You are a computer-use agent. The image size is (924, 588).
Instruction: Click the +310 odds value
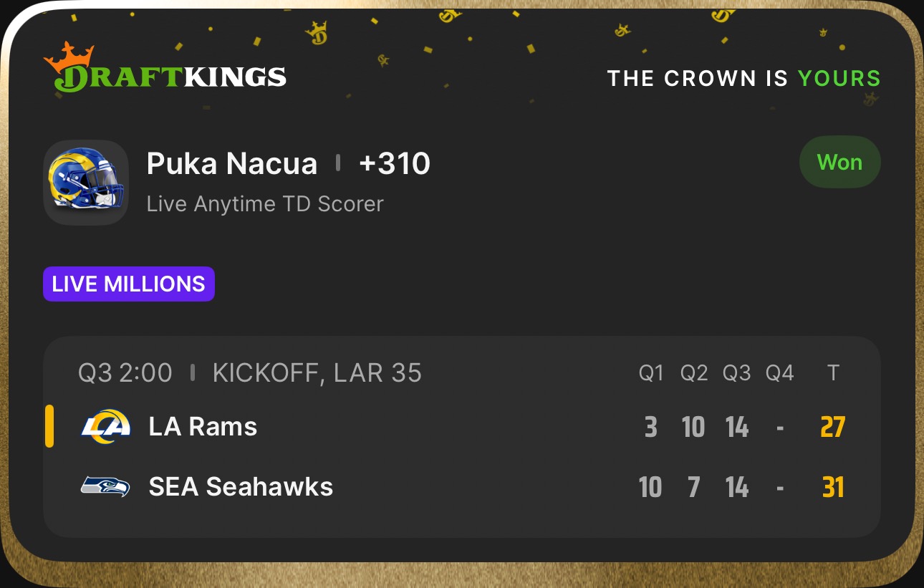[395, 164]
